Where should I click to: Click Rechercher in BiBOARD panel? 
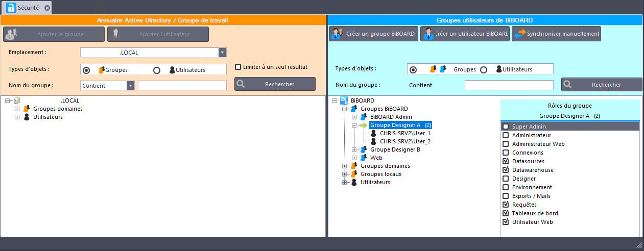coord(602,85)
